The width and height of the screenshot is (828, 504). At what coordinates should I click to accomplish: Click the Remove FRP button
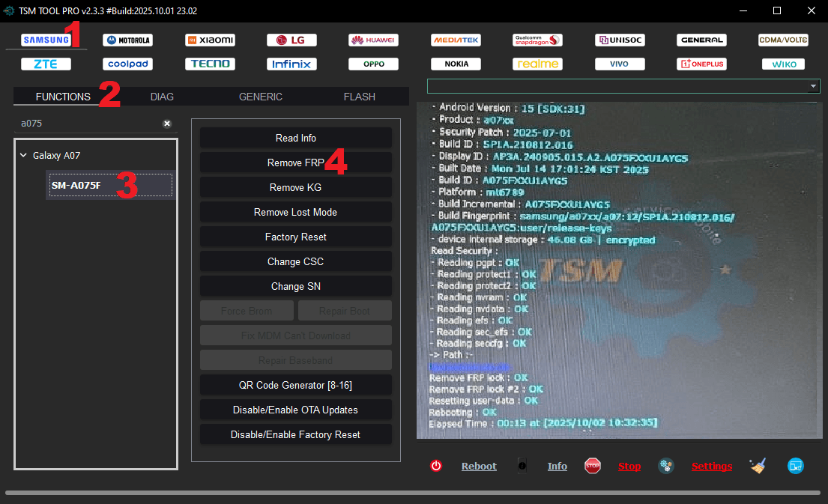[295, 163]
